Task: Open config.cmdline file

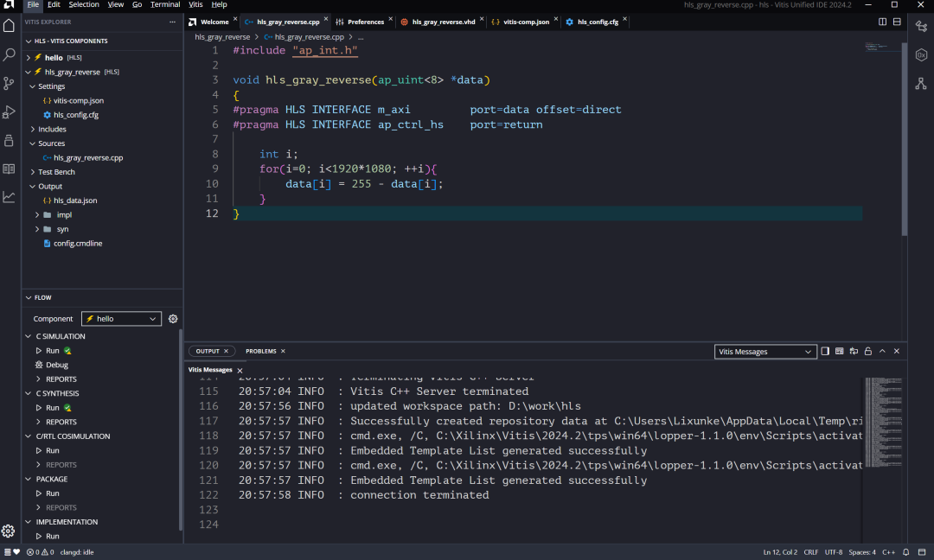Action: point(78,244)
